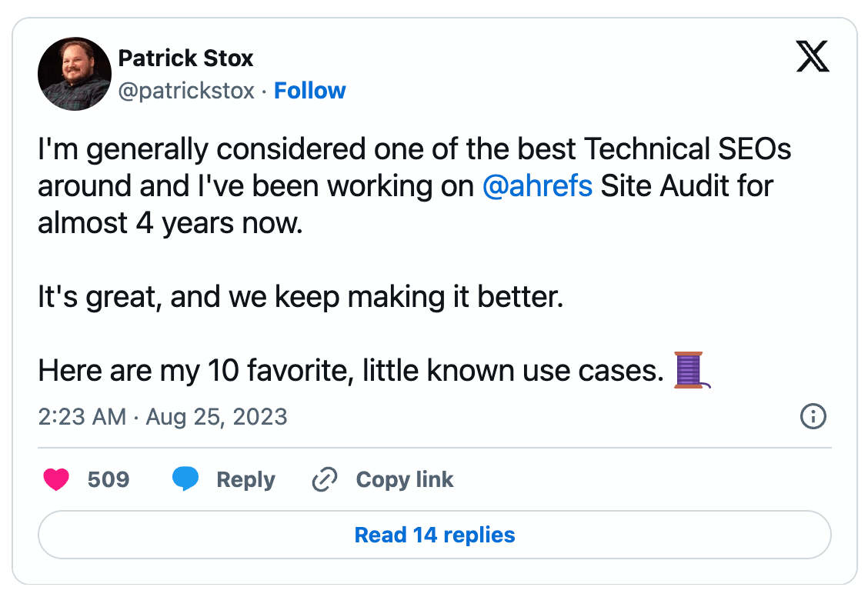The image size is (868, 597).
Task: Click the blue reply speech bubble icon
Action: coord(185,480)
